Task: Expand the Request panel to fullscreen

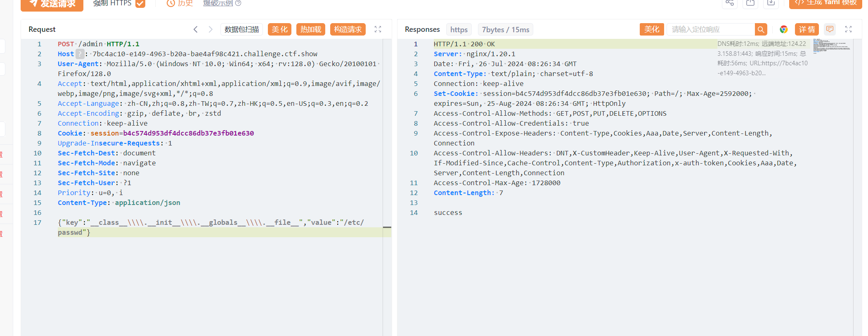Action: 378,29
